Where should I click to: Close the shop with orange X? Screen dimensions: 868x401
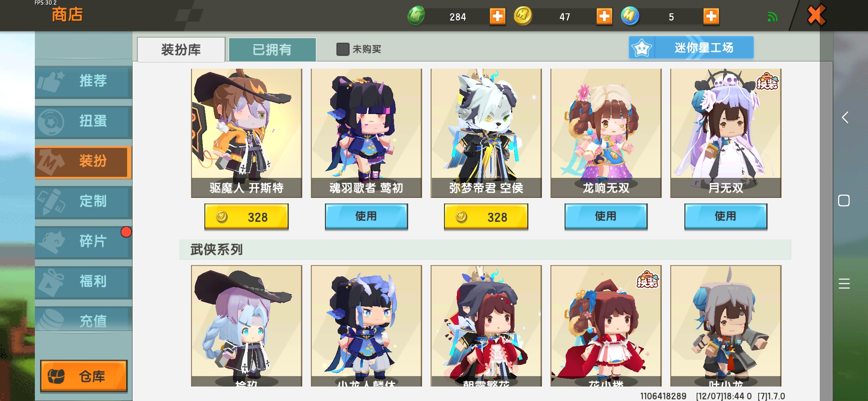click(816, 15)
